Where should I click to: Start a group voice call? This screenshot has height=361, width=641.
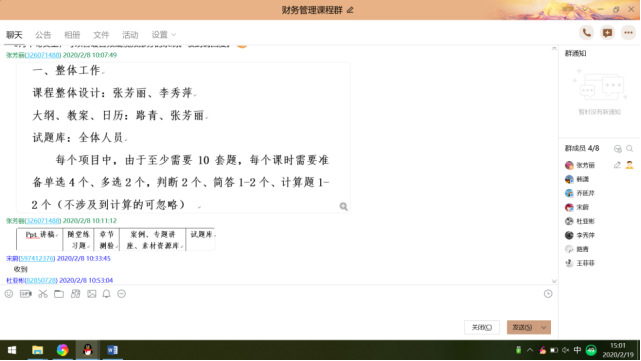tap(587, 33)
